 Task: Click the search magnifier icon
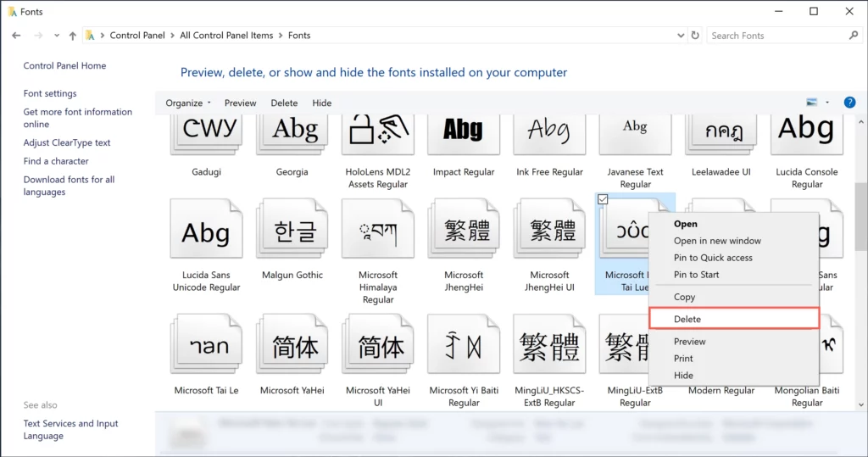point(853,36)
